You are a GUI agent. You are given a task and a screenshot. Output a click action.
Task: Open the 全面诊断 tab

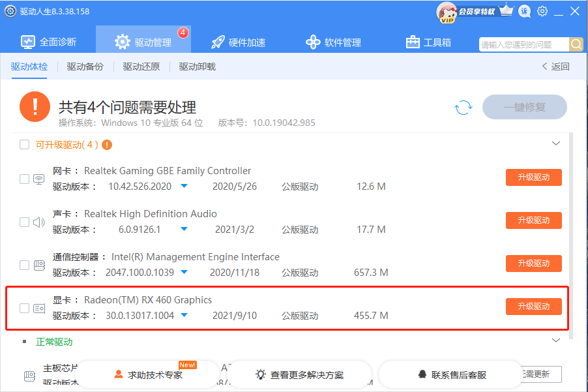pos(48,42)
